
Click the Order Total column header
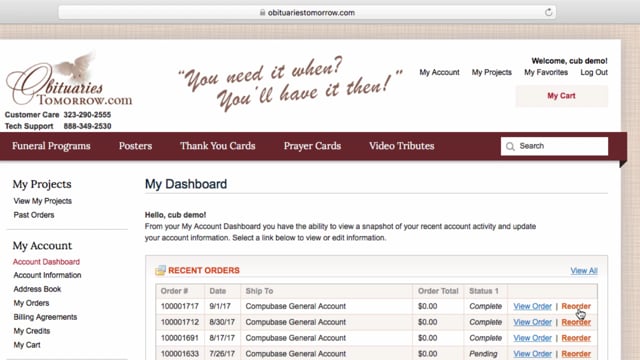click(x=438, y=291)
